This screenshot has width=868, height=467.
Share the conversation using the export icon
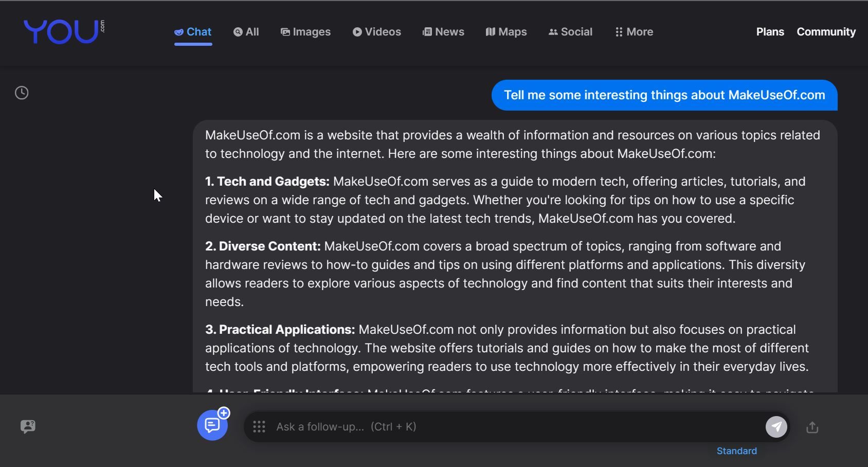tap(811, 427)
